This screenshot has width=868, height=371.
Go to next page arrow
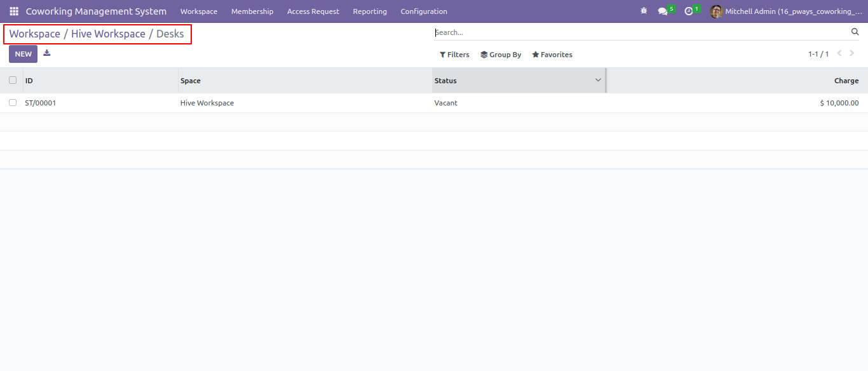pos(852,53)
